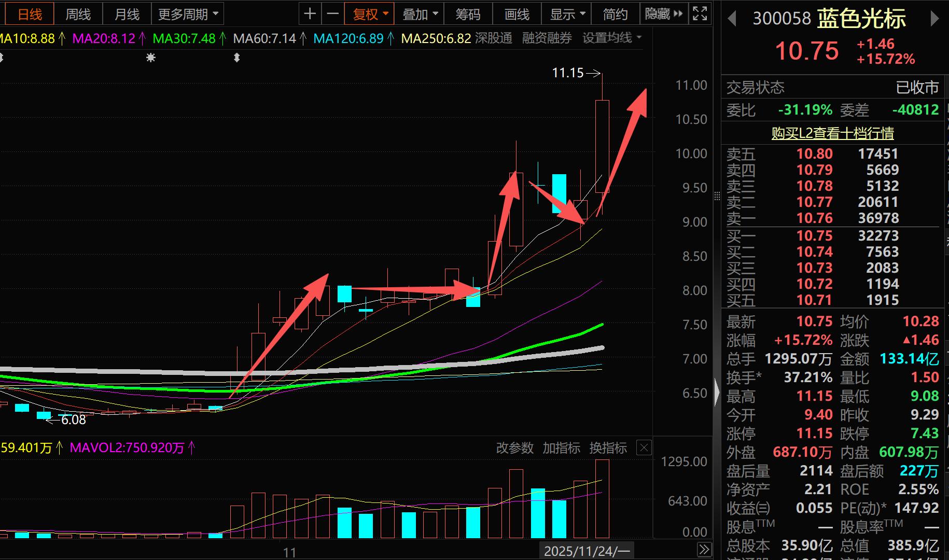Viewport: 949px width, 560px height.
Task: Click the 融资融券 label
Action: tap(547, 38)
